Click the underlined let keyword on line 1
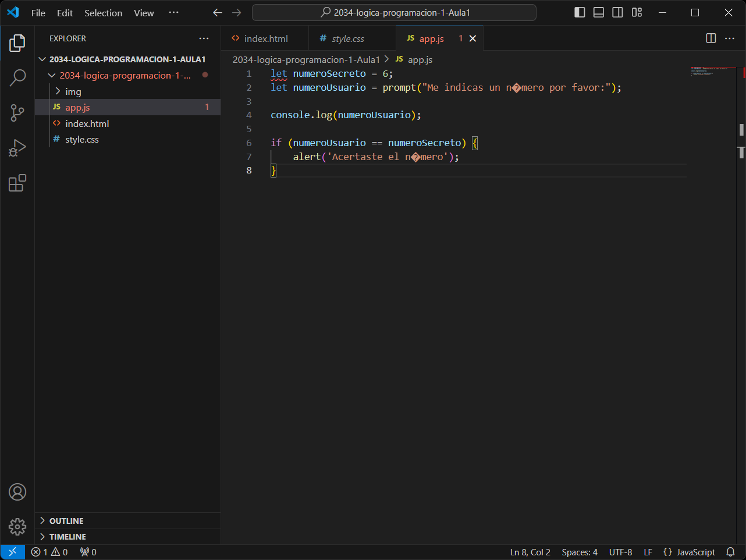Viewport: 746px width, 560px height. [279, 74]
